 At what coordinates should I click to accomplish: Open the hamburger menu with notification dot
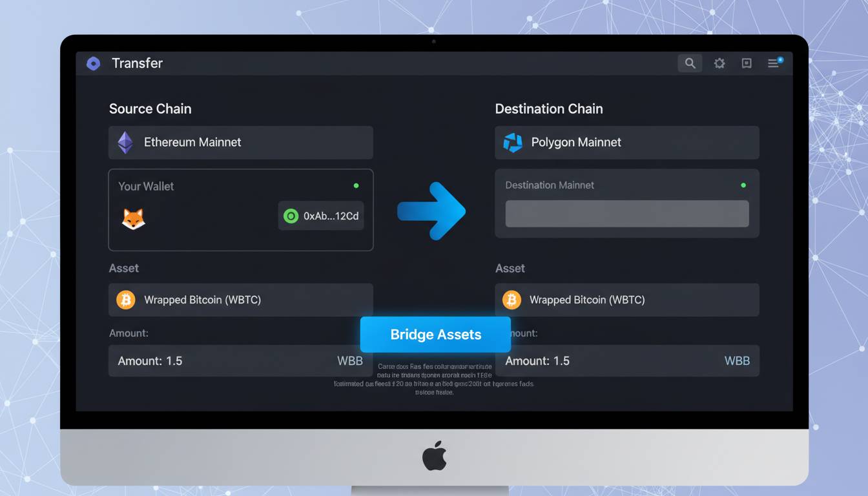coord(774,63)
